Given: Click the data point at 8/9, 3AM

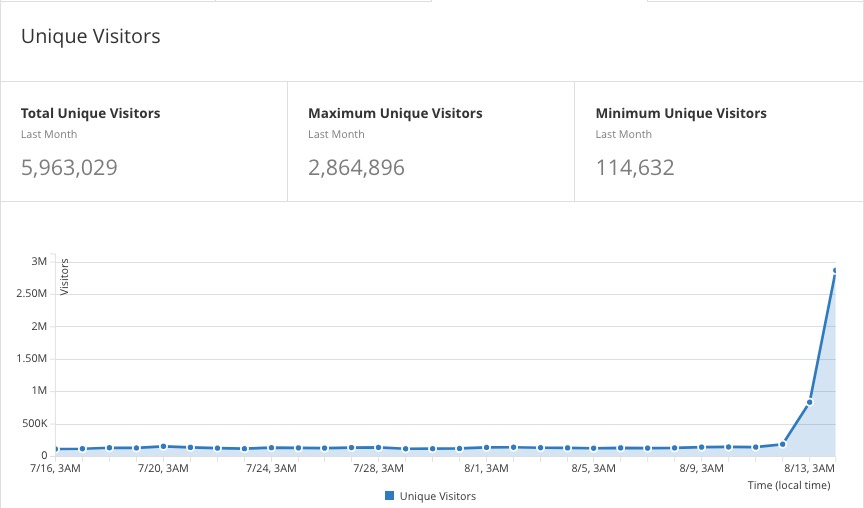Looking at the screenshot, I should (x=701, y=447).
